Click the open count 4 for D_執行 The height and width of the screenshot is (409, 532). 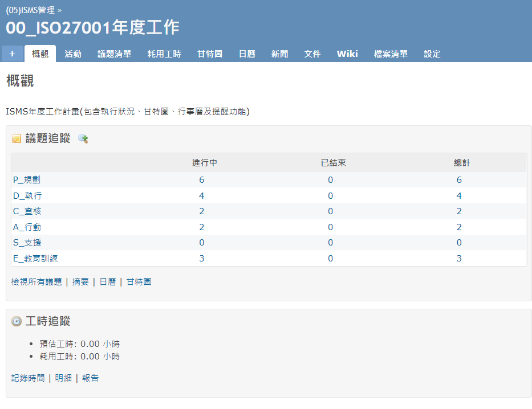[x=201, y=196]
